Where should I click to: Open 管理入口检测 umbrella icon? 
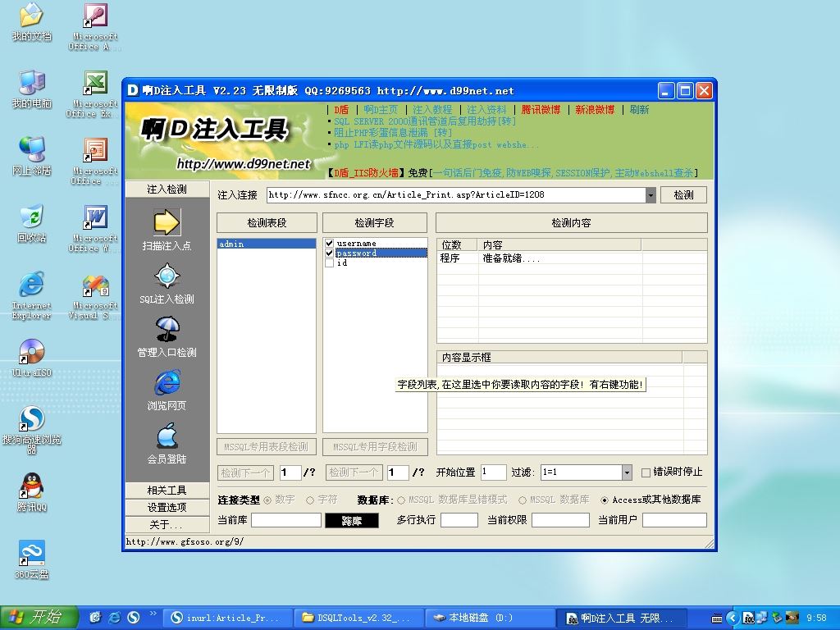[x=167, y=329]
